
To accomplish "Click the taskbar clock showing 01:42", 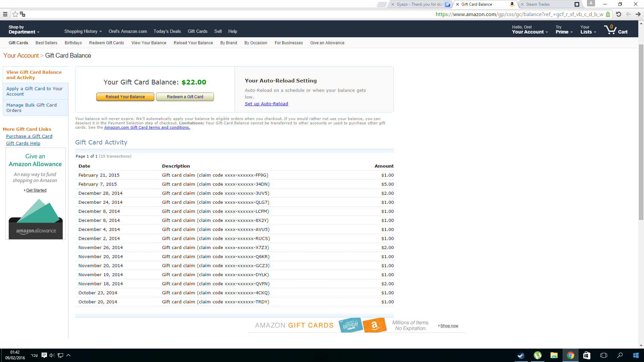I will 15,355.
